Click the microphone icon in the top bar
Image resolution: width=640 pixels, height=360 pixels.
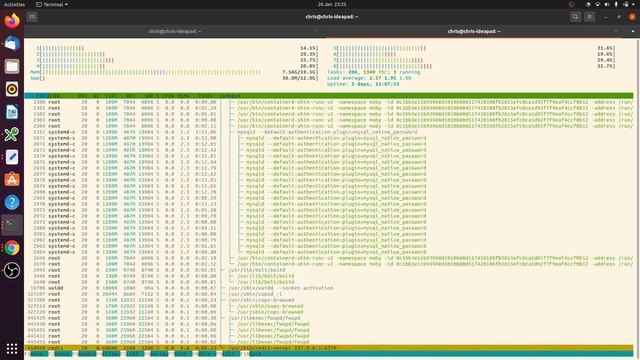[x=616, y=4]
